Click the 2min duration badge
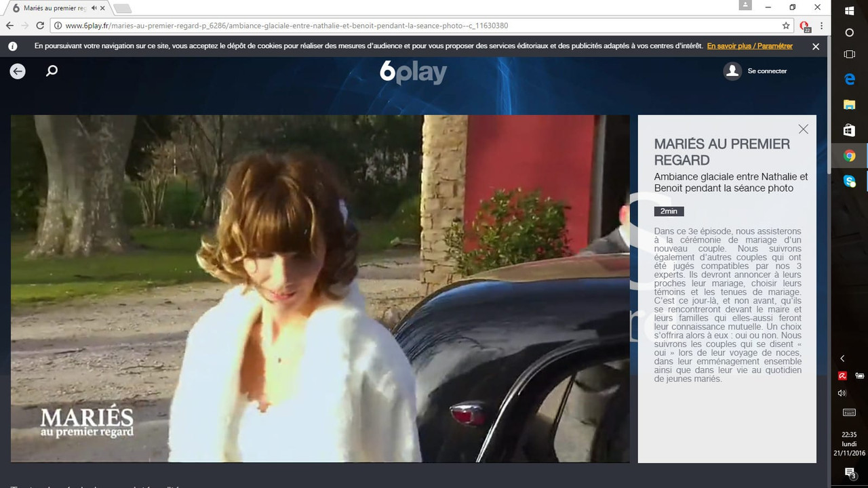 (x=669, y=211)
